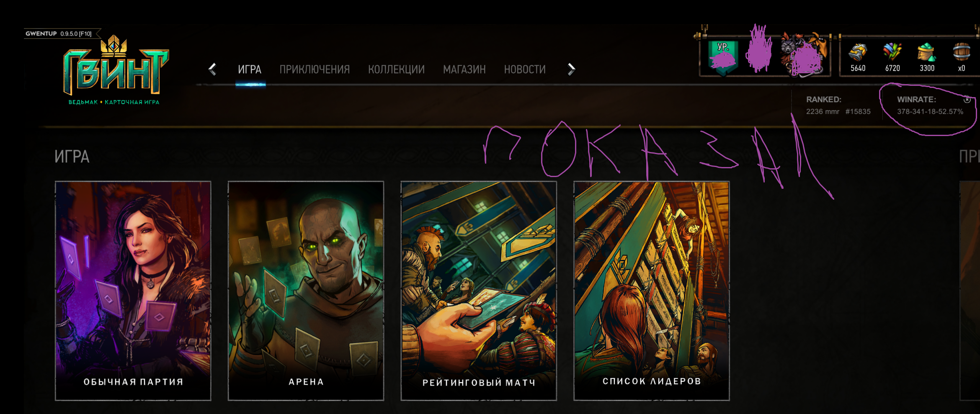
Task: Switch to the КОЛЛЕКЦИИ tab
Action: pyautogui.click(x=396, y=69)
